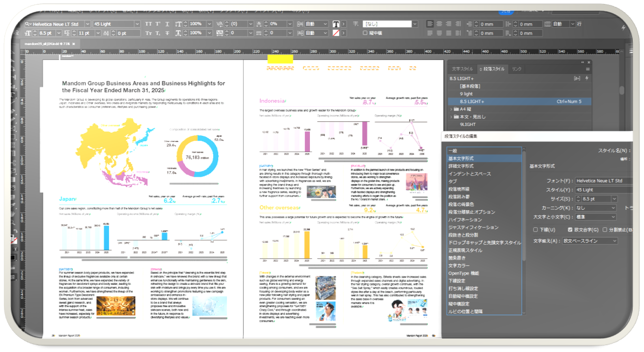Center-align paragraph in control bar
The height and width of the screenshot is (352, 644).
click(x=439, y=24)
